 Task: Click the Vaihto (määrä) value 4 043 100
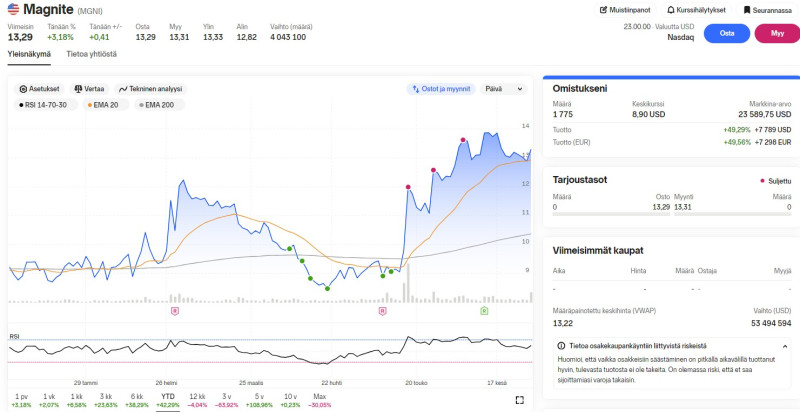288,37
